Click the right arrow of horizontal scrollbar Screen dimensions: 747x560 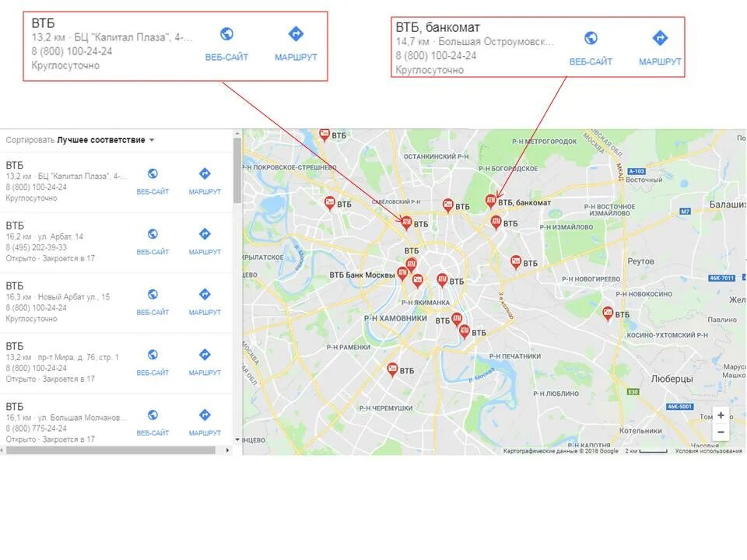[x=228, y=450]
